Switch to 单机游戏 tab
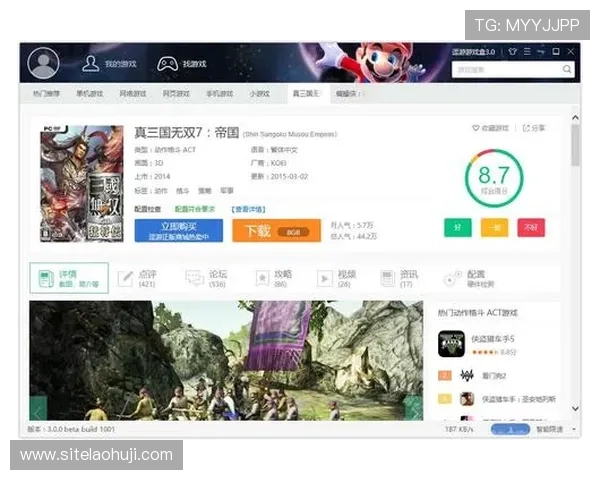Screen dimensions: 600x480 (x=90, y=93)
